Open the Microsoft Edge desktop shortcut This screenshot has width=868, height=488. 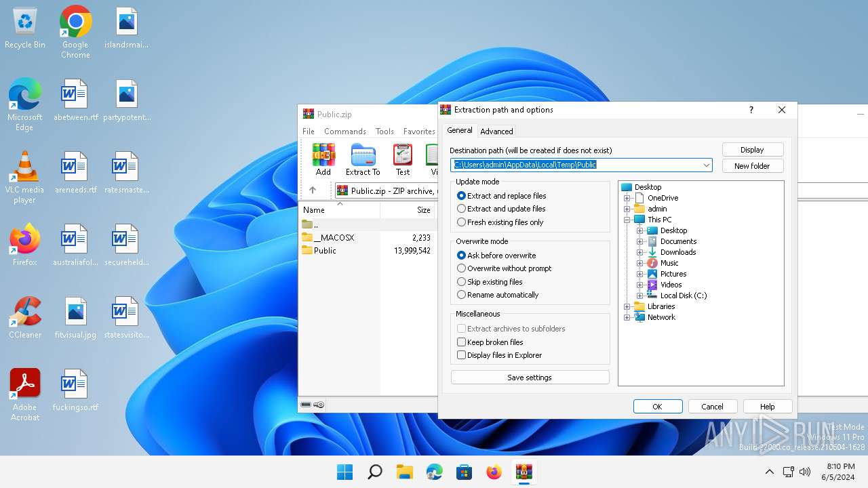pyautogui.click(x=25, y=104)
